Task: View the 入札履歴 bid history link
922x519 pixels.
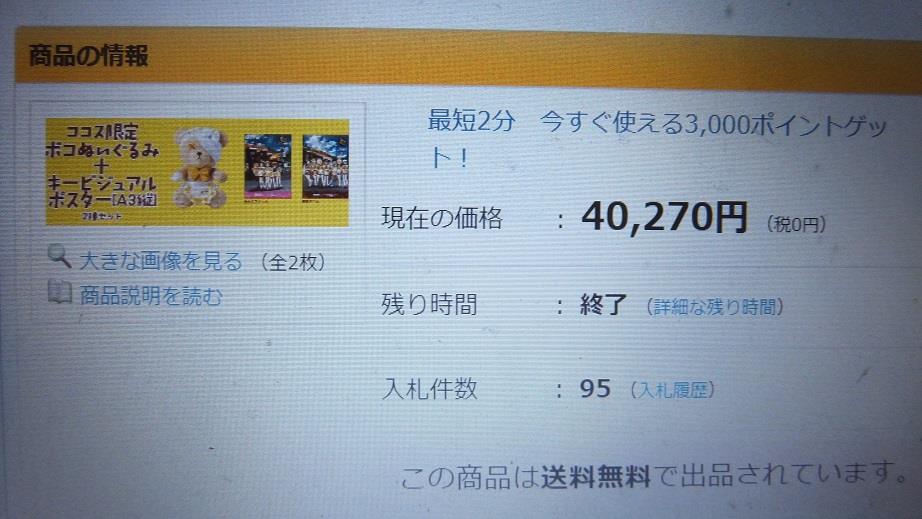Action: 673,390
